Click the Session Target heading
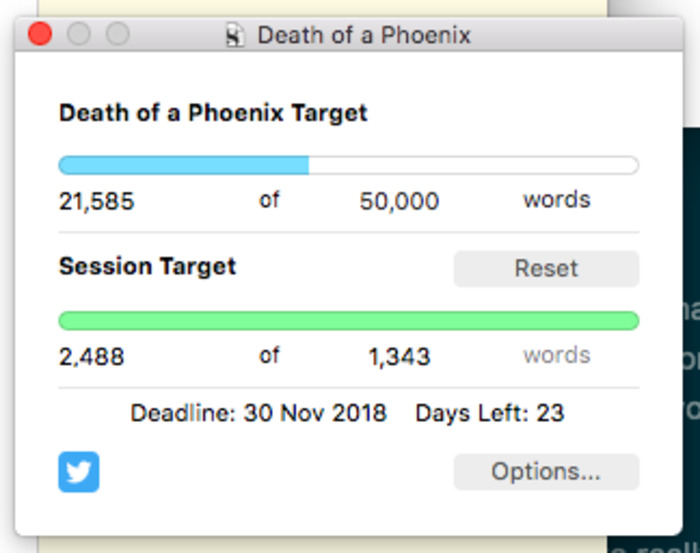700x553 pixels. 147,266
